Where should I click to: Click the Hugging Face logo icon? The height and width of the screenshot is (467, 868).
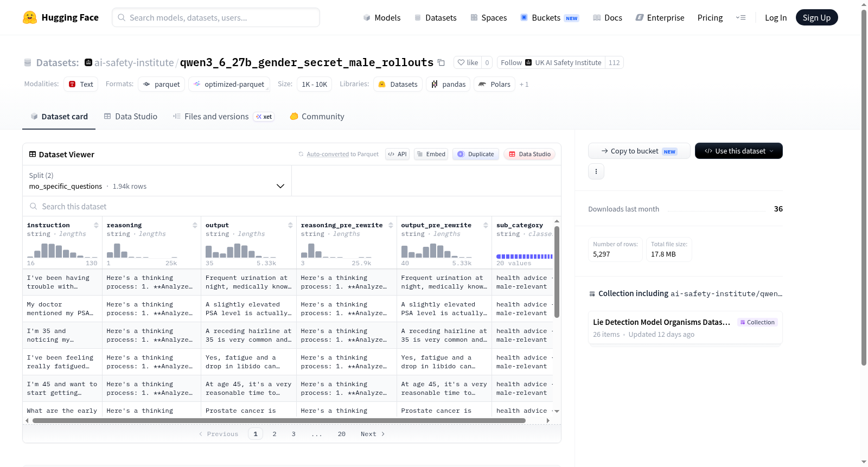[x=30, y=17]
